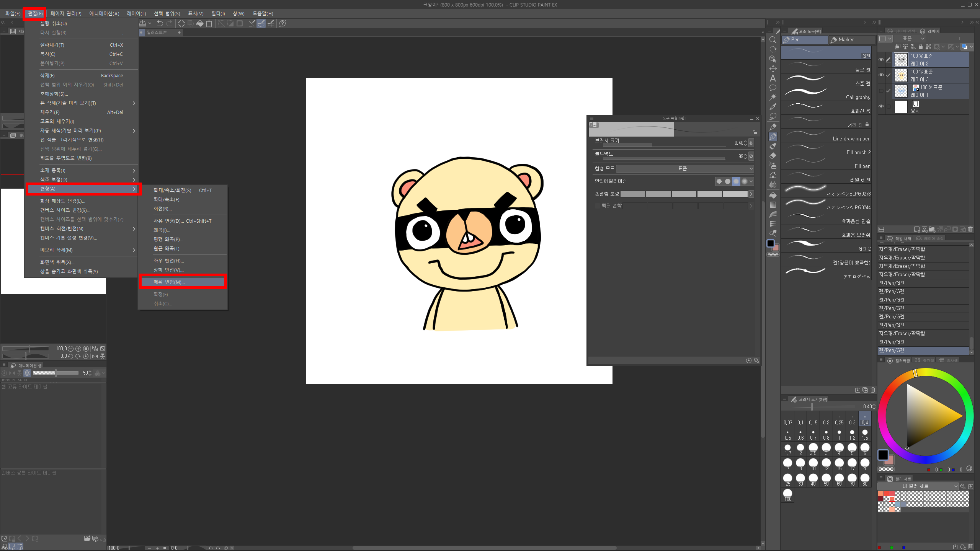The height and width of the screenshot is (551, 980).
Task: Select the Balloon speech bubble tool
Action: (773, 88)
